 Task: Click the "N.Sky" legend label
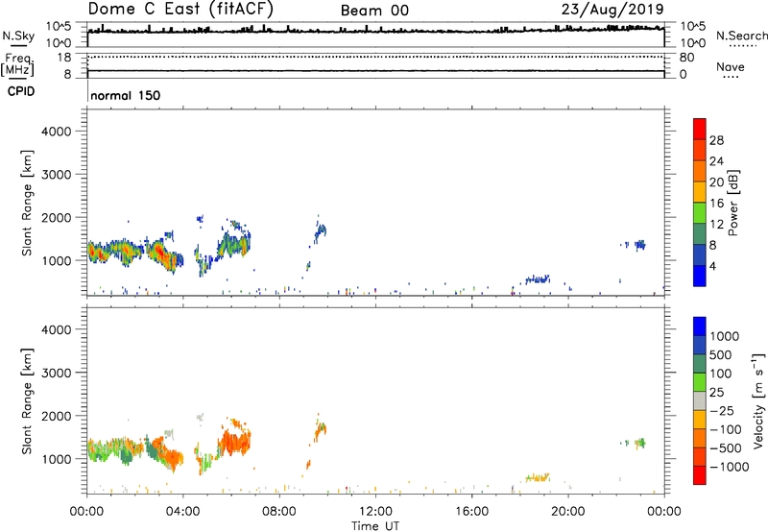click(18, 36)
